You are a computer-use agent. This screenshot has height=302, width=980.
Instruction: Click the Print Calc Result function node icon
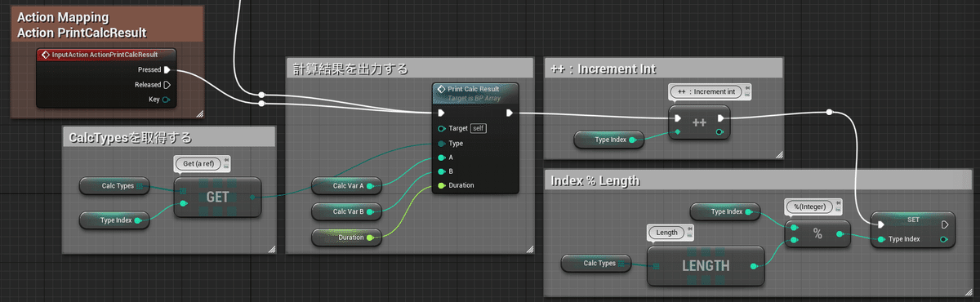coord(441,89)
